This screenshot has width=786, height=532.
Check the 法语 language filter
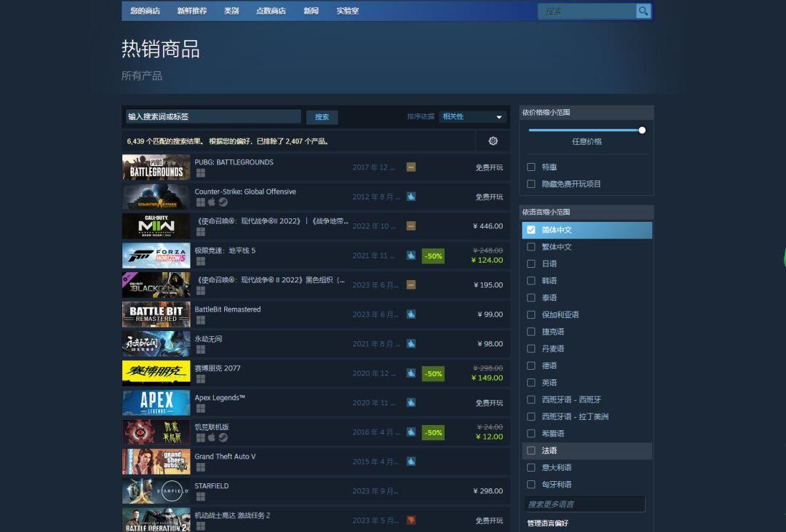click(531, 450)
